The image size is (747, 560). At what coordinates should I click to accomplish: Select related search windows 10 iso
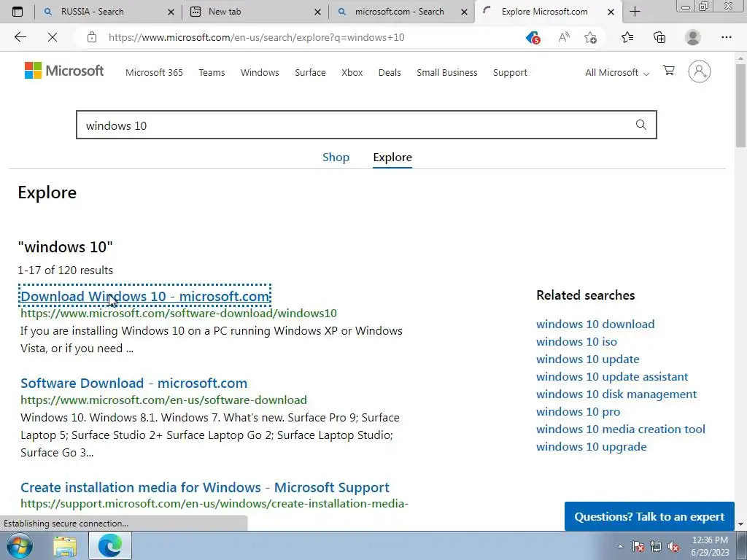pos(576,341)
